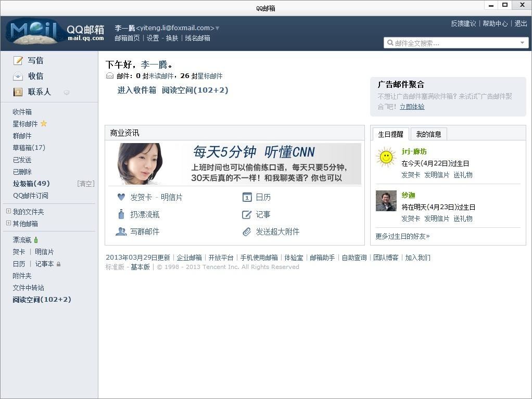Click the notepad icon next to 记事
The width and height of the screenshot is (532, 399).
pos(247,214)
